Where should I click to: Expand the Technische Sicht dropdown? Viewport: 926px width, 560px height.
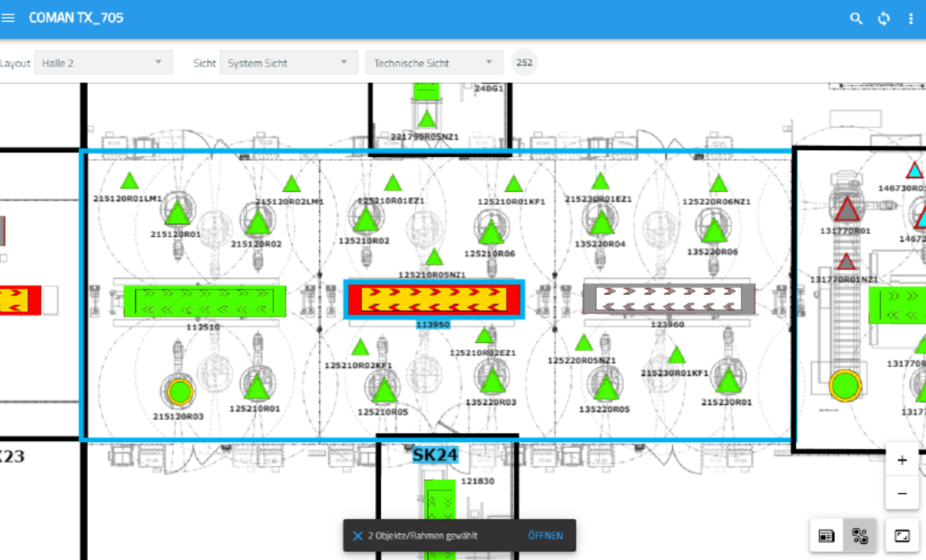click(433, 62)
